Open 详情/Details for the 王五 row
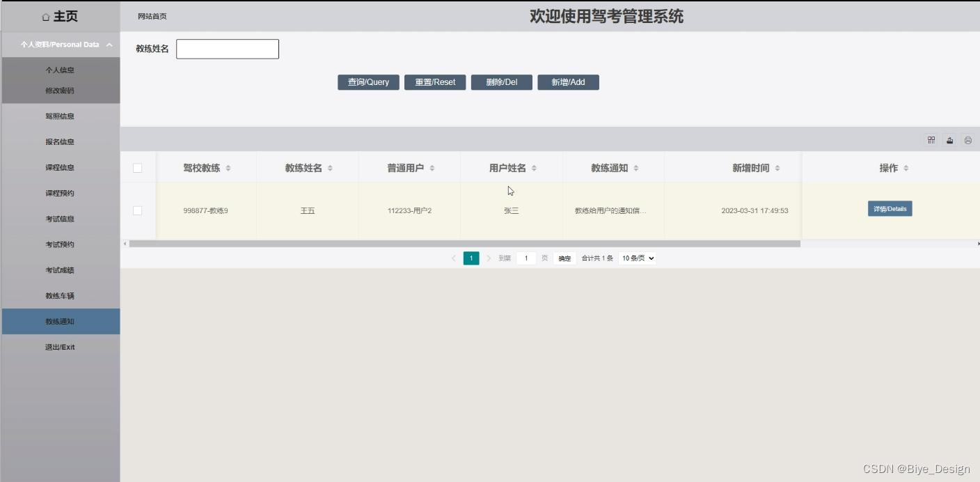 coord(890,209)
